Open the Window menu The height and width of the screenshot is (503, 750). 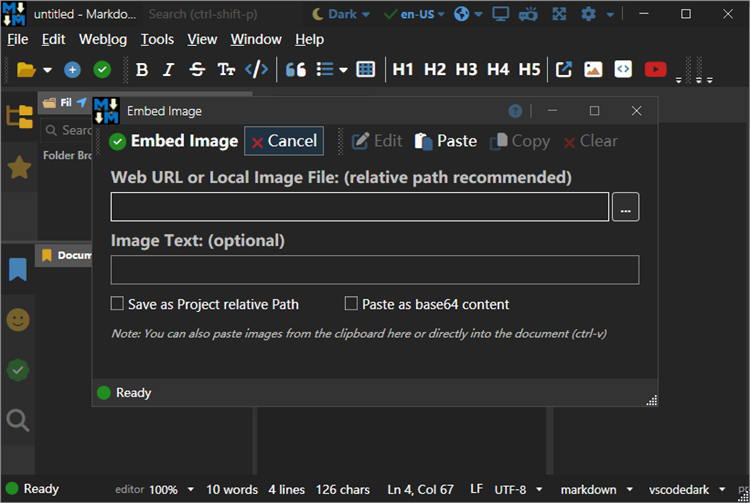[256, 39]
